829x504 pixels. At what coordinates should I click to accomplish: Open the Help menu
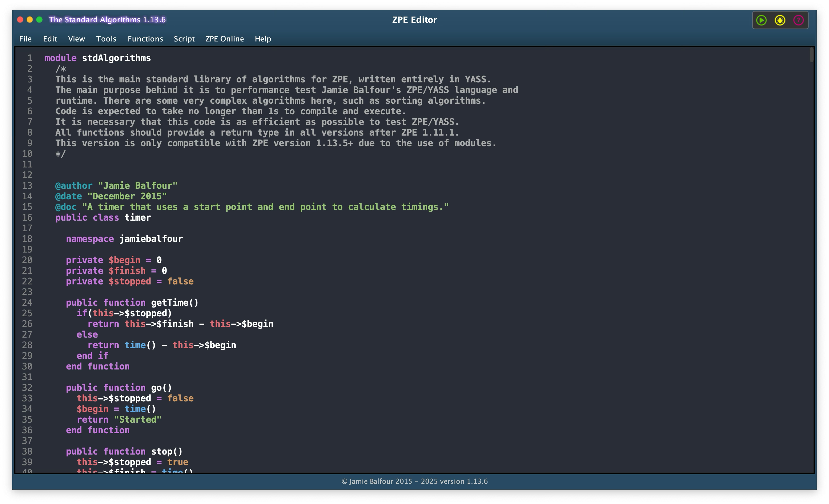[x=263, y=39]
